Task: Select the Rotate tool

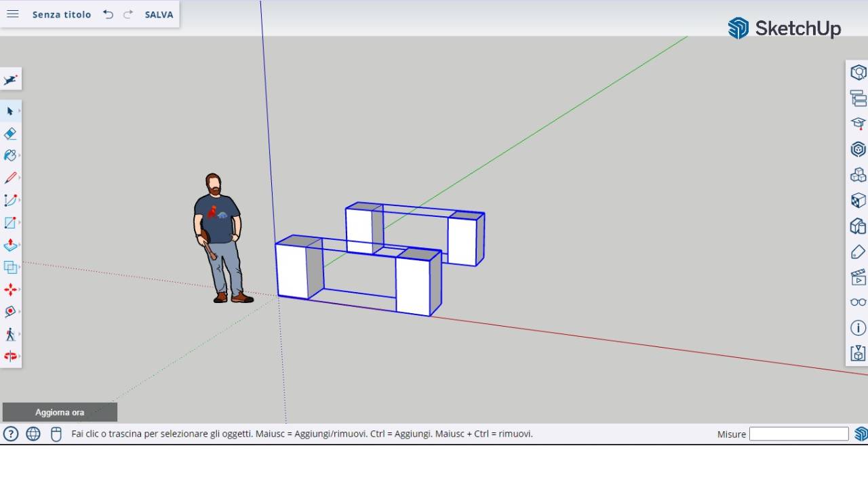Action: click(x=10, y=312)
